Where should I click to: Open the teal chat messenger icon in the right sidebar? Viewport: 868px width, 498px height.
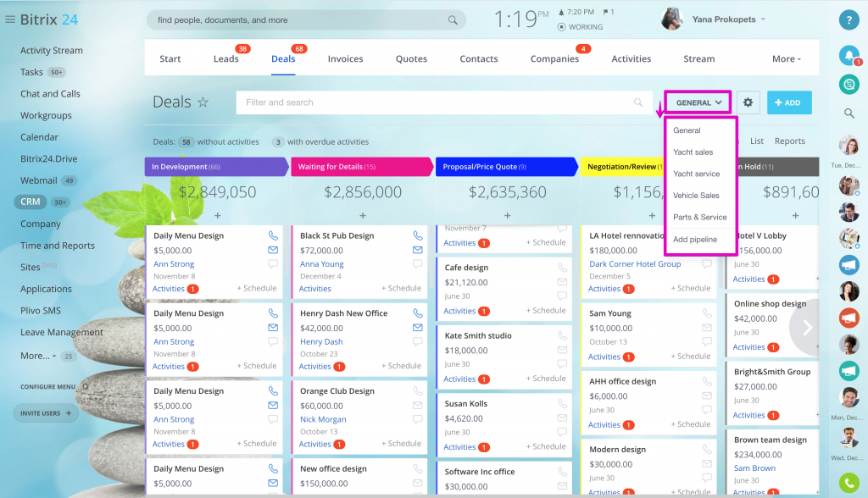pos(849,85)
